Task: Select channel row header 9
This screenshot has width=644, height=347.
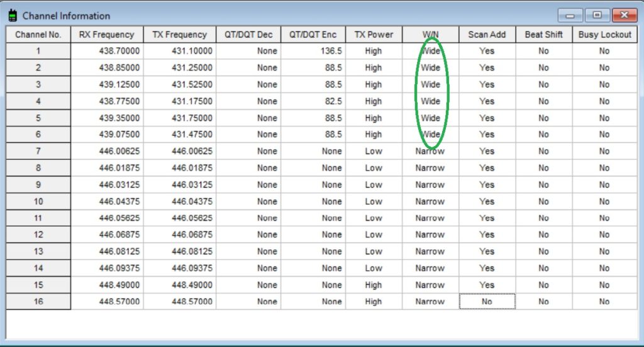Action: 38,185
